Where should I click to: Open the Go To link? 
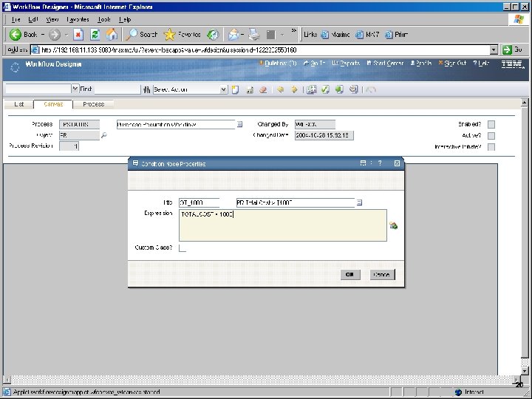(x=315, y=63)
